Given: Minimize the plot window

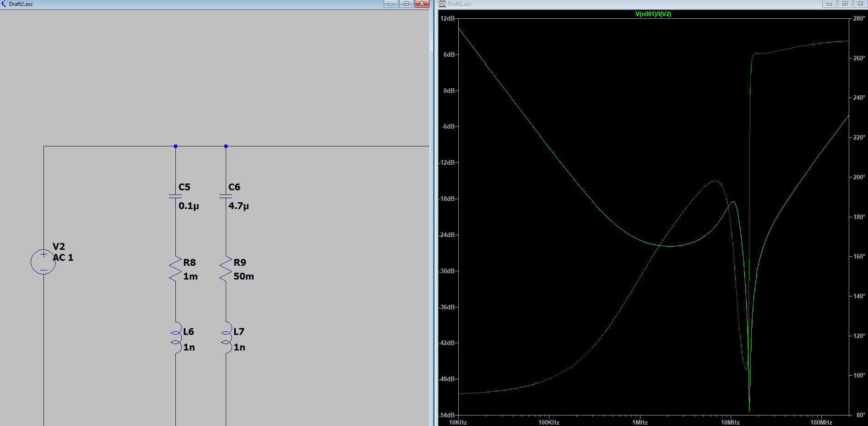Looking at the screenshot, I should coord(830,4).
